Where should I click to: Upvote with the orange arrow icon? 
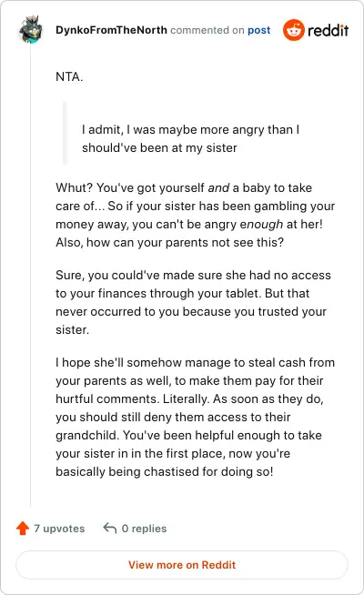coord(23,528)
